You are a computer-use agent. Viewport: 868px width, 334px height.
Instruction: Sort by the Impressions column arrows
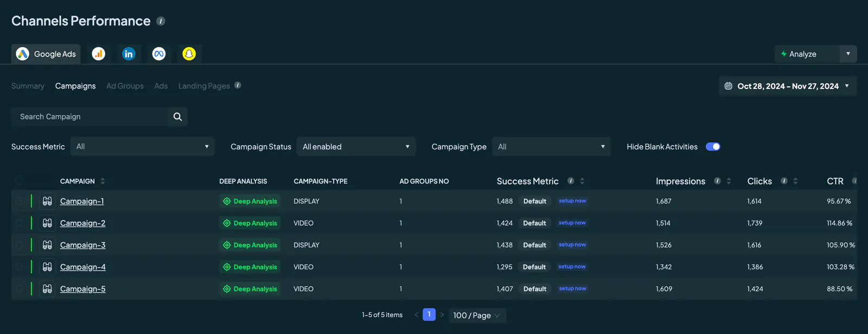(729, 181)
